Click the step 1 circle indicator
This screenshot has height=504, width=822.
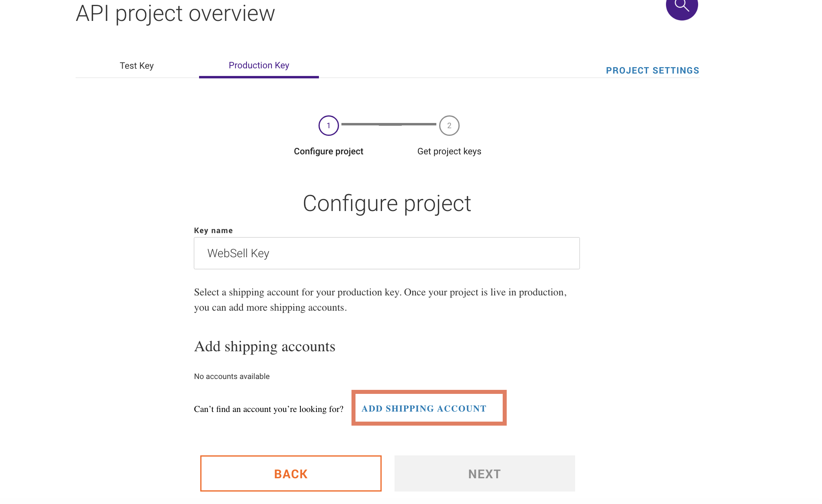click(329, 126)
